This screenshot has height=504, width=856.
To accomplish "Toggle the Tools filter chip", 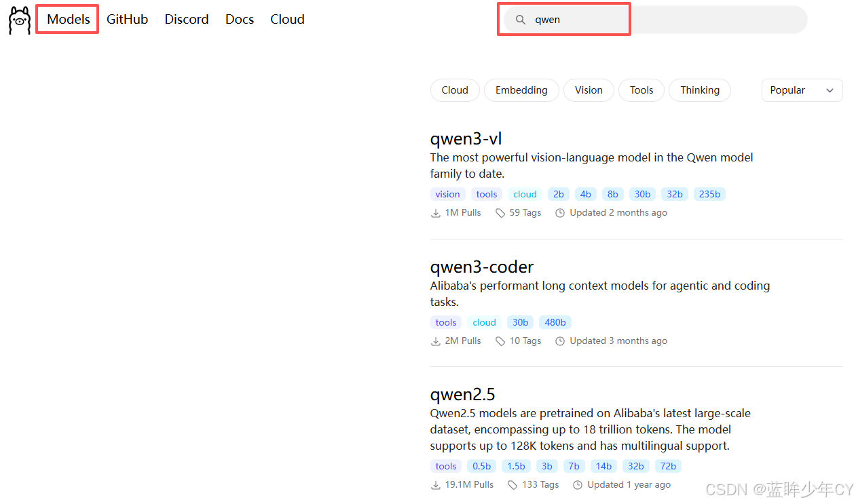I will (641, 90).
